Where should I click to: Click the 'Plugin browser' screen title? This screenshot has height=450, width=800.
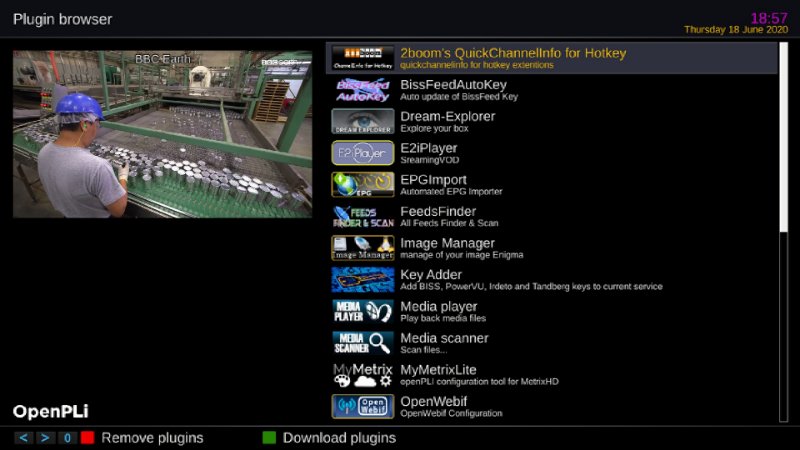point(62,19)
